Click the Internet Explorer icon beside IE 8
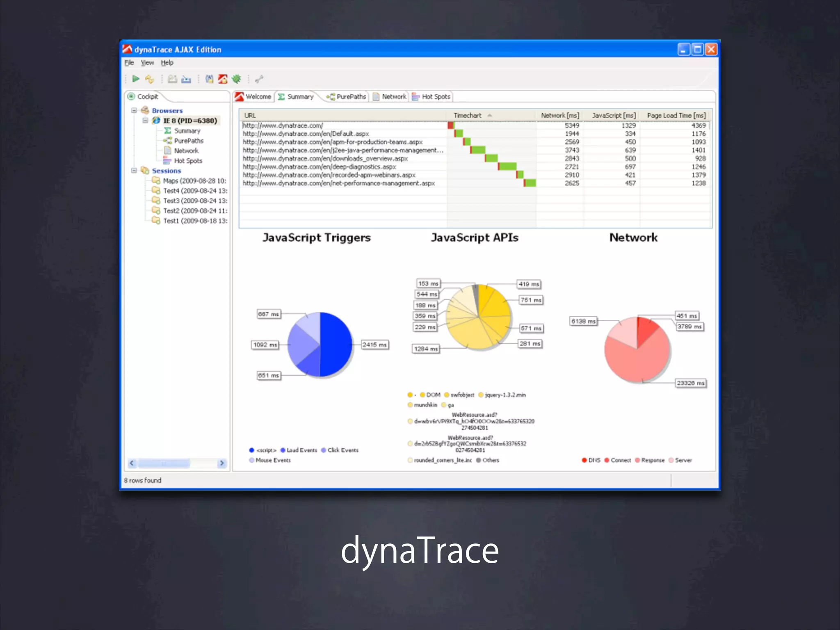 point(156,120)
